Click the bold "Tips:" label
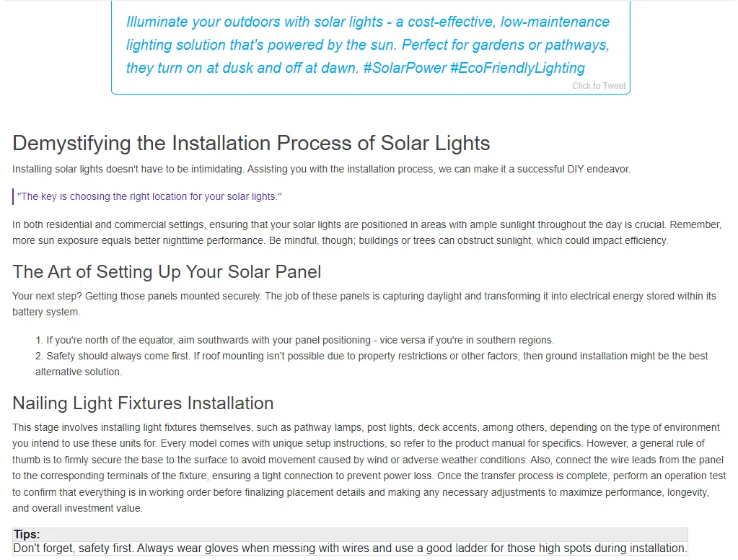738x560 pixels. pyautogui.click(x=27, y=535)
